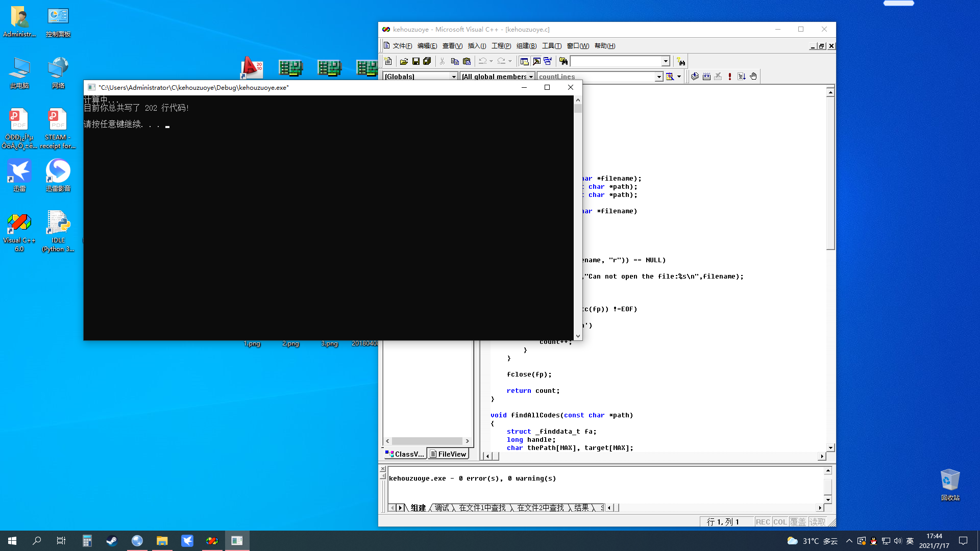This screenshot has height=551, width=980.
Task: Open the All global members dropdown
Action: [531, 77]
